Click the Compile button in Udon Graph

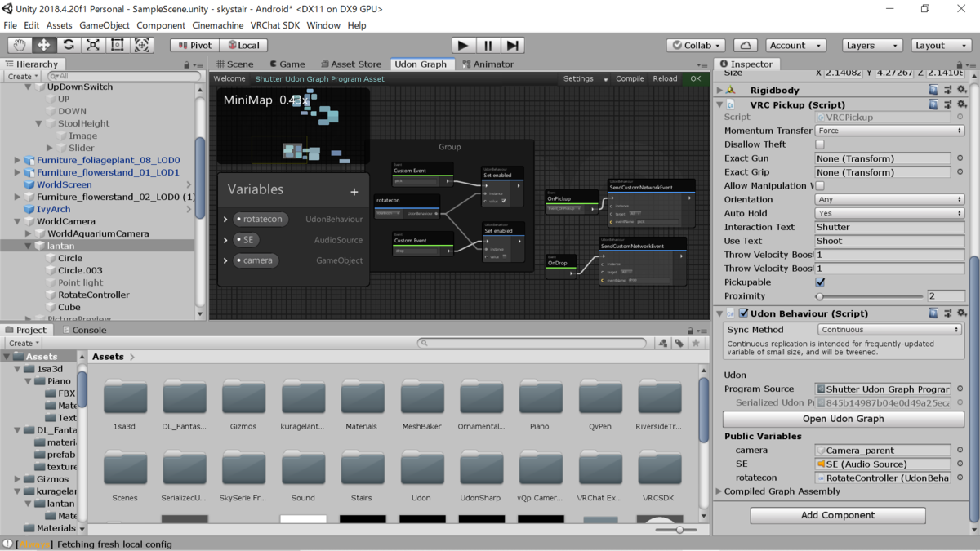(x=630, y=79)
